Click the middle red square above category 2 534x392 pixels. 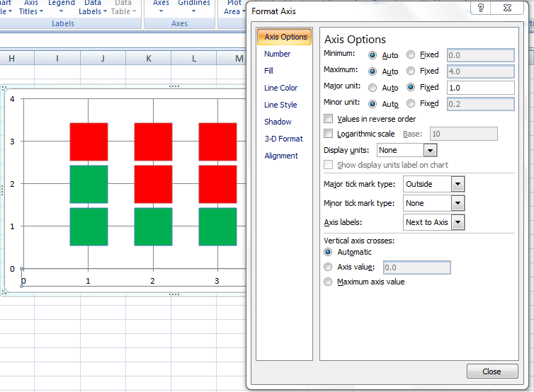click(153, 185)
